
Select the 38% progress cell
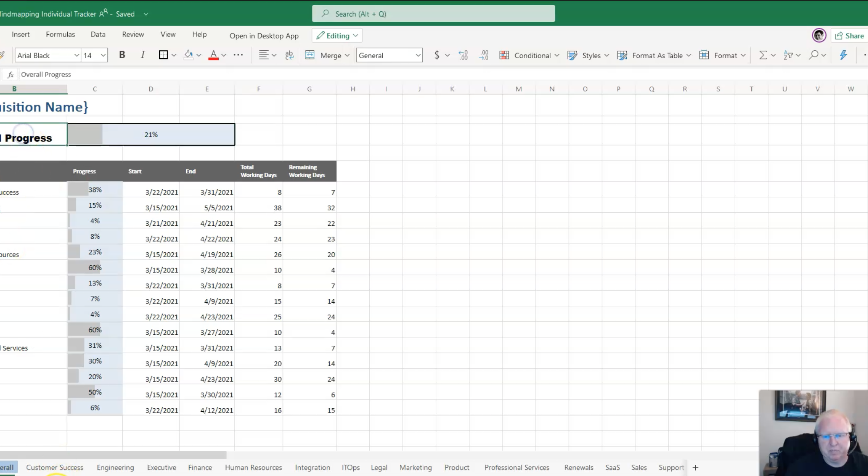[x=95, y=189]
